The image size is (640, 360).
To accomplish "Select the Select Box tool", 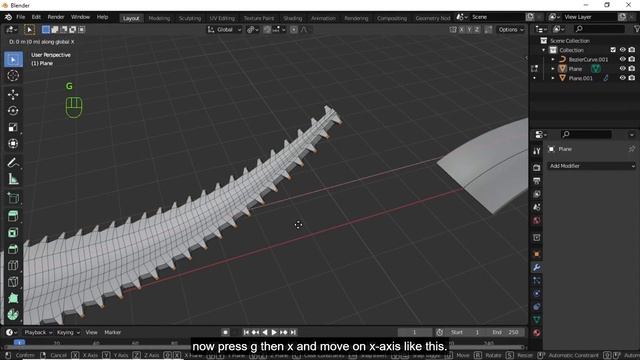I will coord(13,60).
